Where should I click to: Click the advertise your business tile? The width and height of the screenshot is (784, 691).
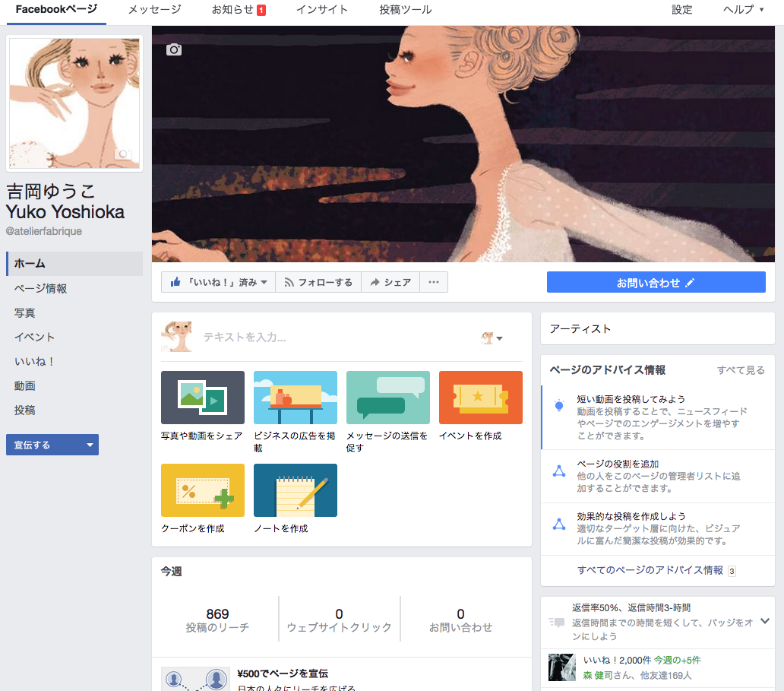tap(295, 398)
